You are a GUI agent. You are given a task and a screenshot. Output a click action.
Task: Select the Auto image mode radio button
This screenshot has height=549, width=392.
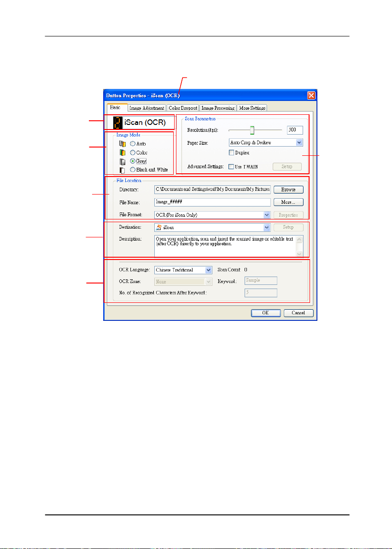coord(133,143)
